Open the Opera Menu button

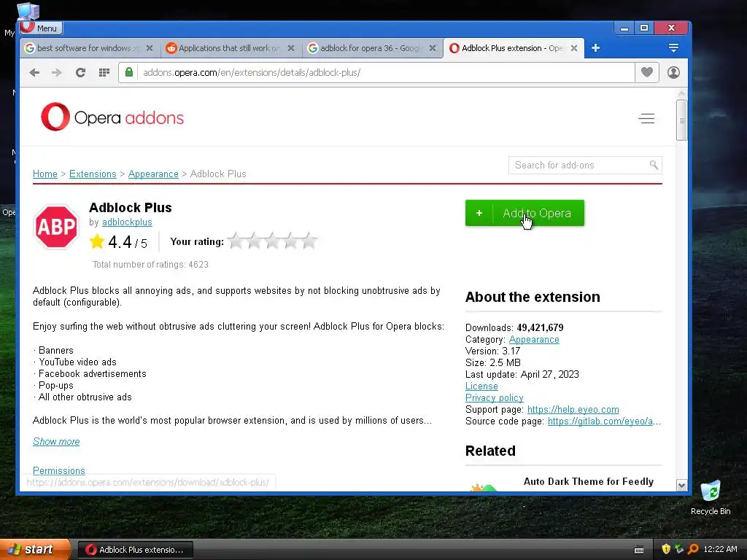41,28
